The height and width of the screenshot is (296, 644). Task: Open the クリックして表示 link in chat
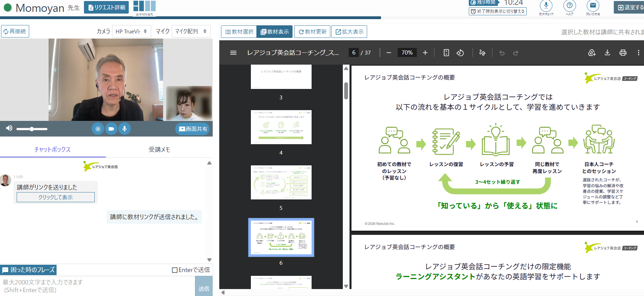[x=56, y=197]
